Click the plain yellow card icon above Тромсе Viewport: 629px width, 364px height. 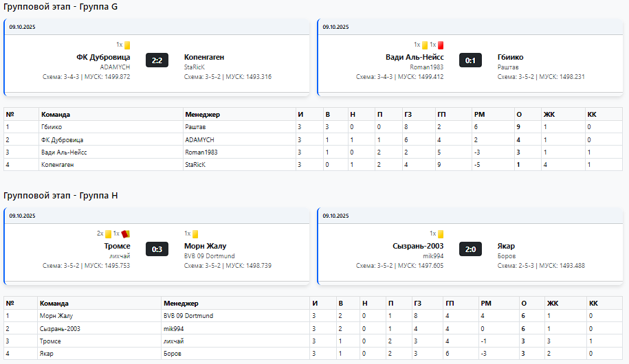109,234
